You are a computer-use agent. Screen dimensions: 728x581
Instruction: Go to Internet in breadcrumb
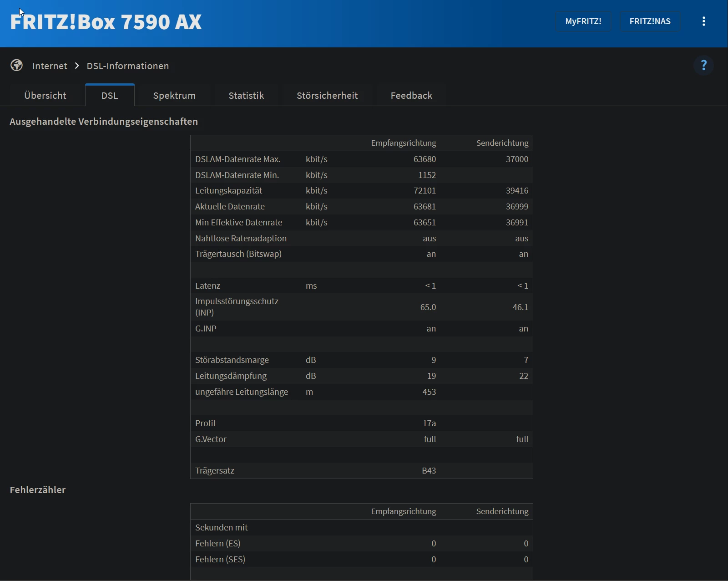click(50, 66)
